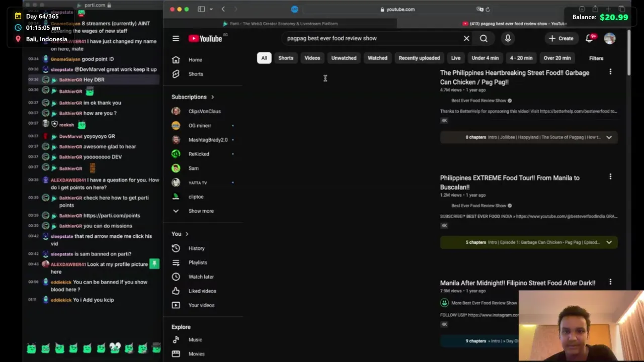Open options menu for EXTREME Food Tour video
Image resolution: width=644 pixels, height=362 pixels.
point(610,177)
